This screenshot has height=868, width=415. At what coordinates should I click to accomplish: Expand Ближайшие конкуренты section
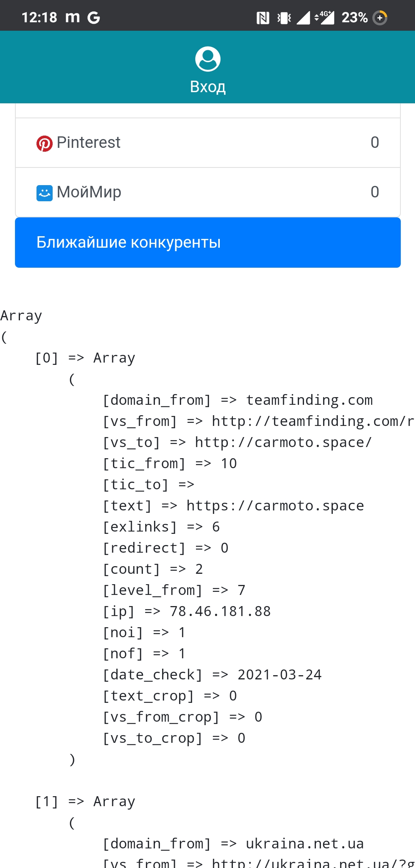pyautogui.click(x=207, y=242)
